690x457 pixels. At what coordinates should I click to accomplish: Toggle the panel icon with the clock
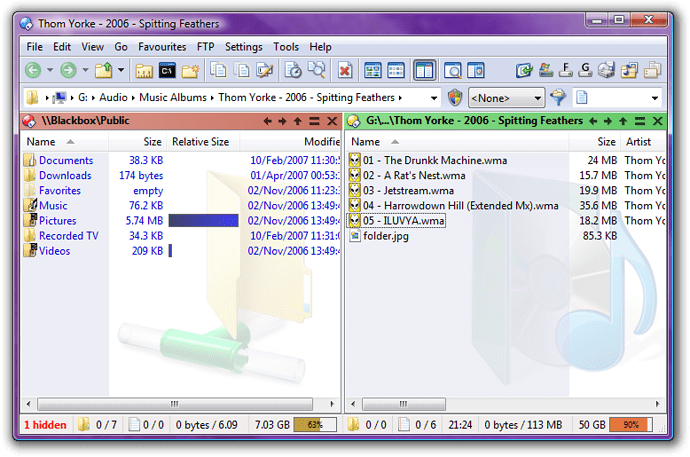(476, 70)
